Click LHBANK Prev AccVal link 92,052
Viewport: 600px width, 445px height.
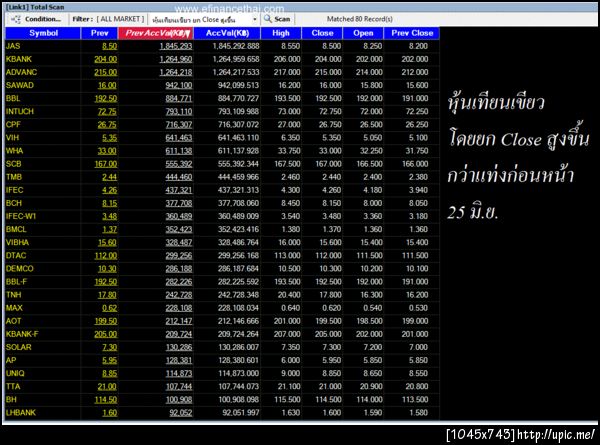(x=181, y=413)
